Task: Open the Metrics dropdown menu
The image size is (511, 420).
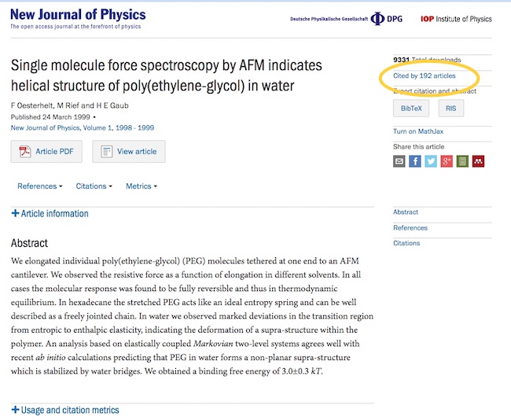Action: tap(142, 186)
